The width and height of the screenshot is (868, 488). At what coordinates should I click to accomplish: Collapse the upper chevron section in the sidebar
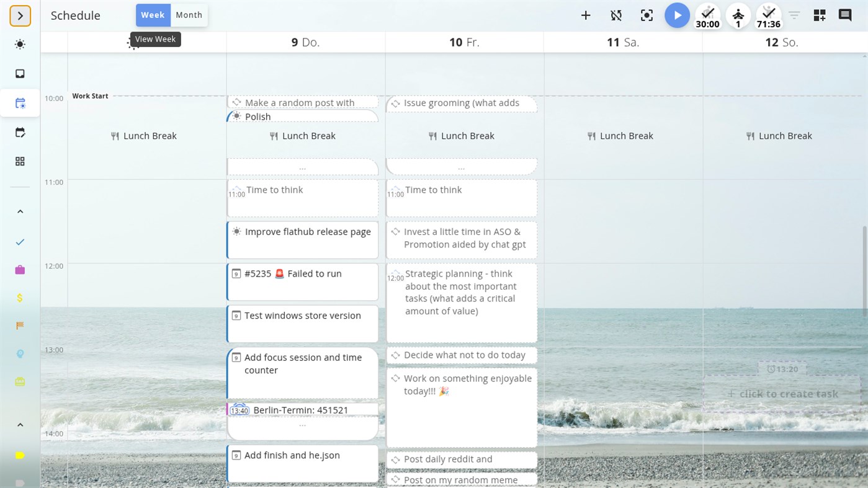coord(19,211)
